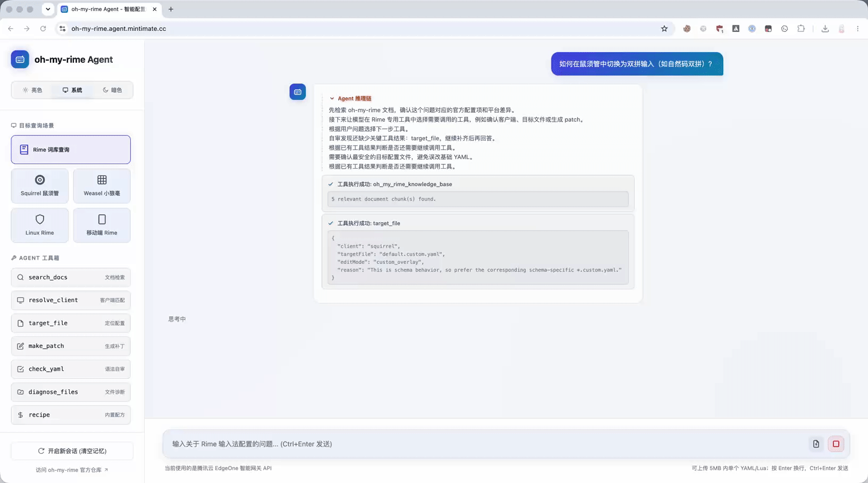Focus the Rime question input field
The width and height of the screenshot is (868, 483).
click(484, 444)
